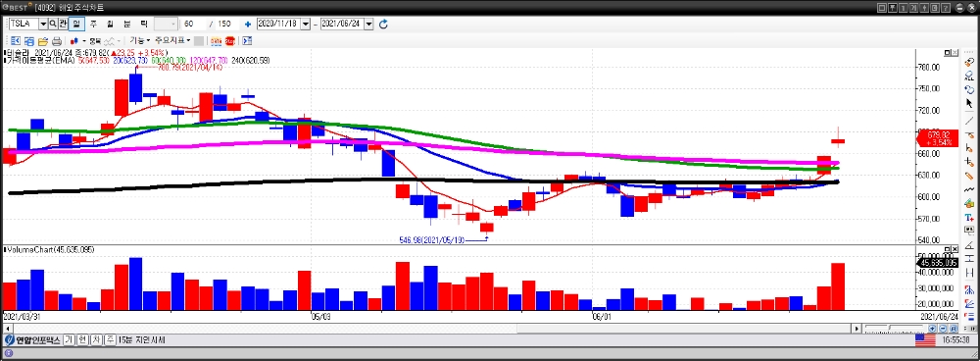This screenshot has width=980, height=361.
Task: Select the text insert T+ tool
Action: pyautogui.click(x=969, y=217)
